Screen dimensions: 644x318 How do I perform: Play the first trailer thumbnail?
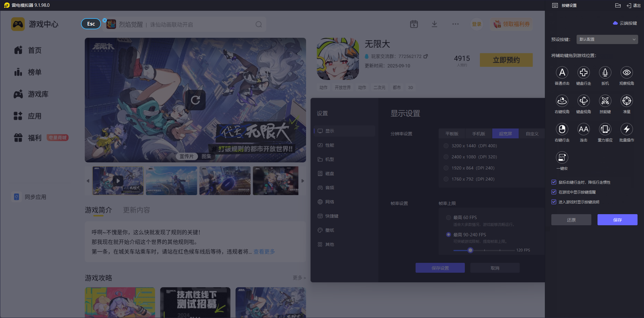(x=118, y=181)
